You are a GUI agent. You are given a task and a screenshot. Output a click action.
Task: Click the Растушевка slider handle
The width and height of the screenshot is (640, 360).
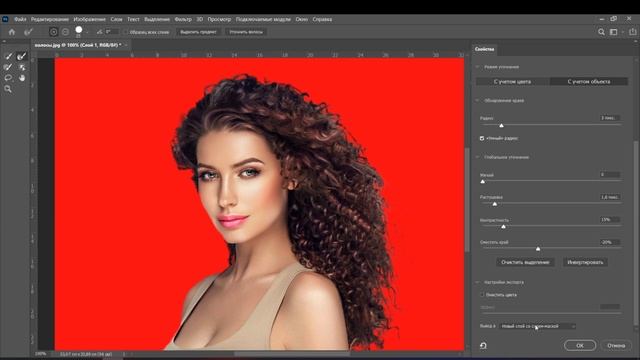pyautogui.click(x=495, y=204)
